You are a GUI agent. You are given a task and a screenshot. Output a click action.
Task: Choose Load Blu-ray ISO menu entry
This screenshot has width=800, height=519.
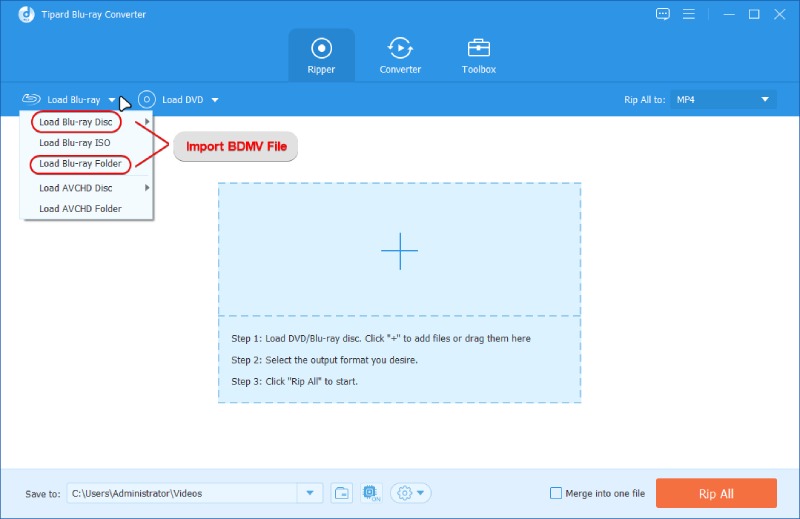click(74, 143)
